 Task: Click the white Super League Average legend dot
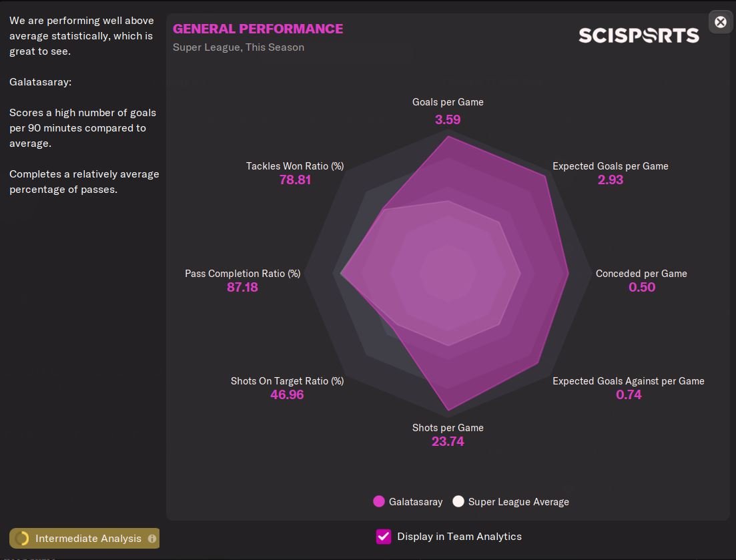(x=458, y=502)
